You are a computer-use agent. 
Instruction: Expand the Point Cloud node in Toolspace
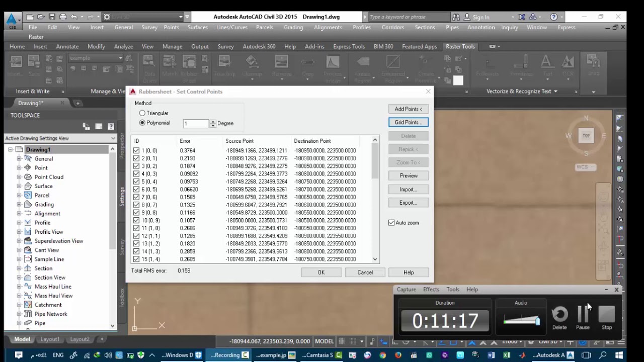tap(19, 177)
